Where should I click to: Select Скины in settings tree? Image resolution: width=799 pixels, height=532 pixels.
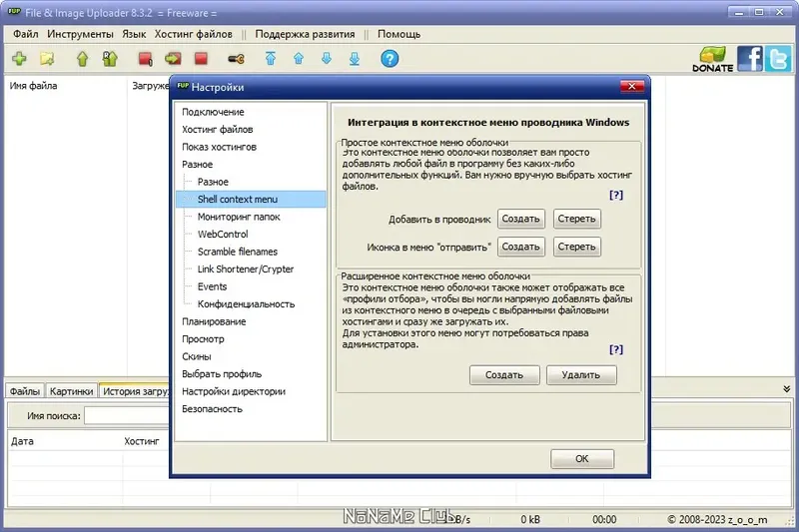(196, 356)
